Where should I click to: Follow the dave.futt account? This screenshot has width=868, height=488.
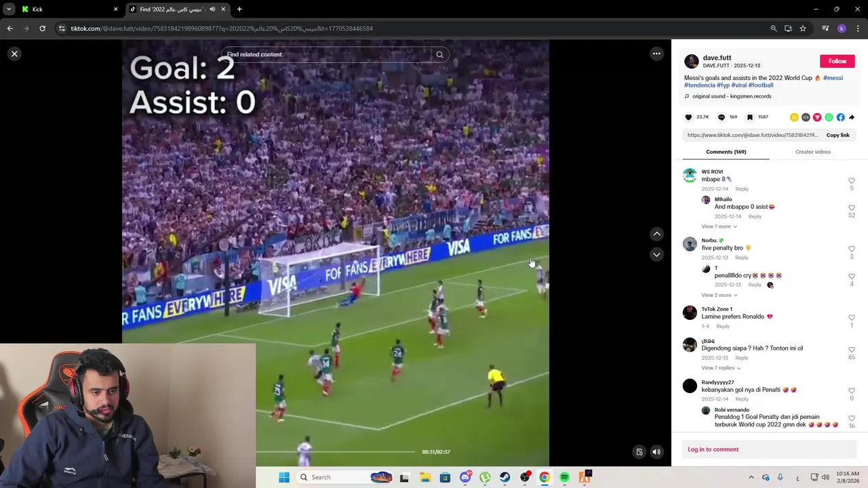(837, 61)
